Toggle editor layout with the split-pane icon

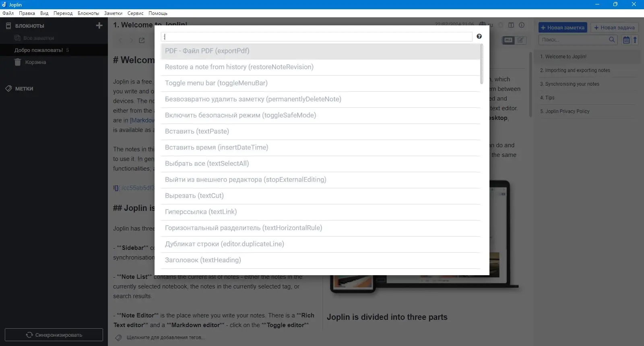511,25
